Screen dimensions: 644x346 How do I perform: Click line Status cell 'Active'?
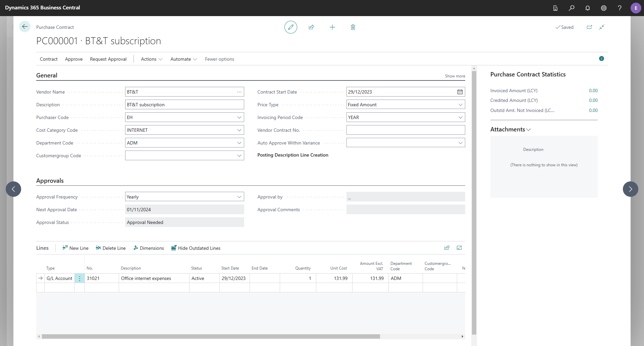click(x=204, y=278)
